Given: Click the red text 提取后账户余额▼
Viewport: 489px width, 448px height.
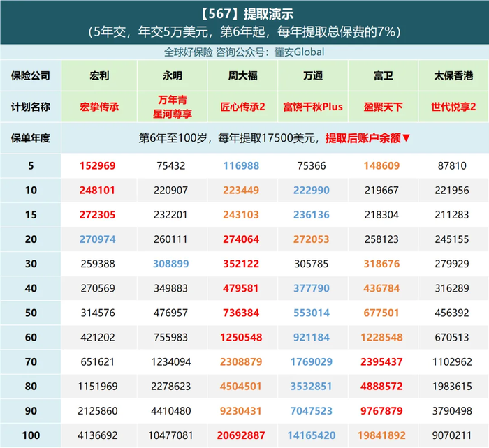Looking at the screenshot, I should pyautogui.click(x=367, y=138).
